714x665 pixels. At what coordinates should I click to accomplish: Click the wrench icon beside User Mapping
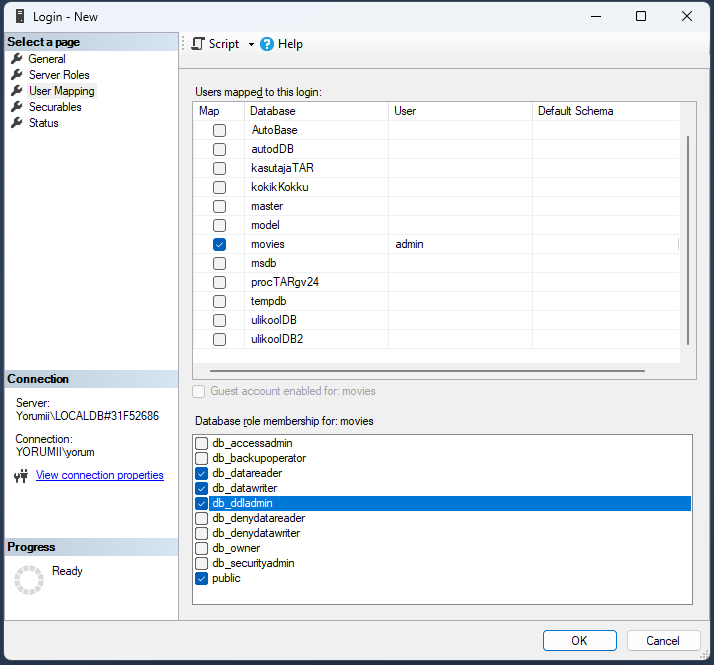(17, 91)
